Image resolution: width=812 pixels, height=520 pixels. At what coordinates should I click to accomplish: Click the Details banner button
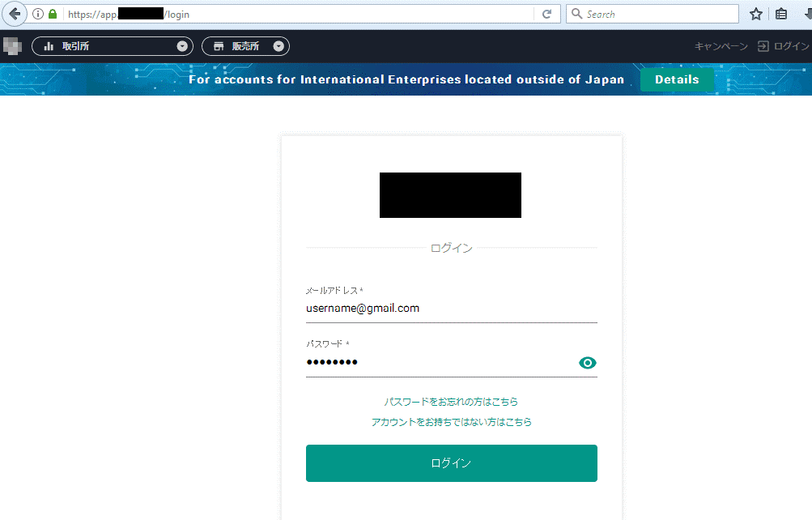pyautogui.click(x=677, y=79)
